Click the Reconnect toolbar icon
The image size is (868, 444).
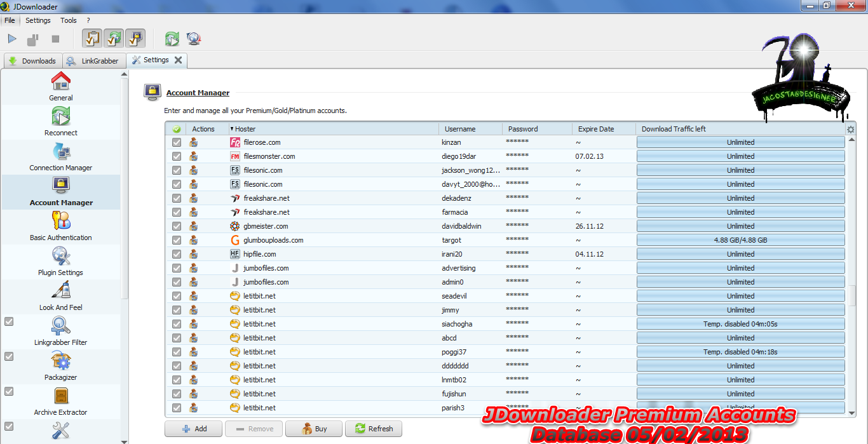coord(172,39)
